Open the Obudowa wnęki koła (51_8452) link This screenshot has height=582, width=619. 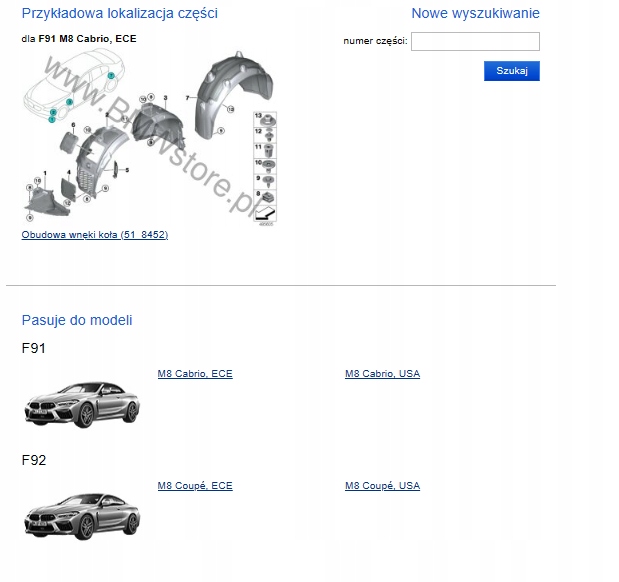[x=95, y=235]
